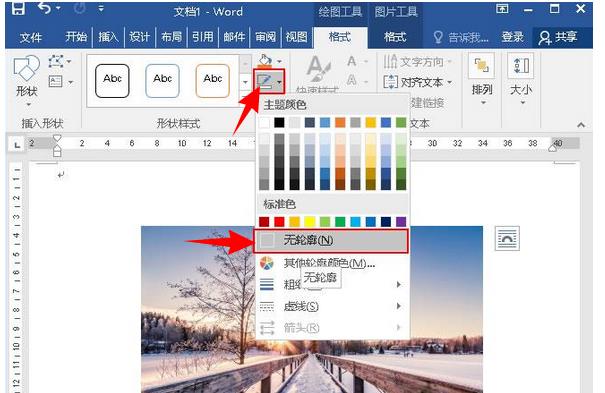Click the Undo arrow icon
Screen dimensions: 605x393
click(44, 8)
